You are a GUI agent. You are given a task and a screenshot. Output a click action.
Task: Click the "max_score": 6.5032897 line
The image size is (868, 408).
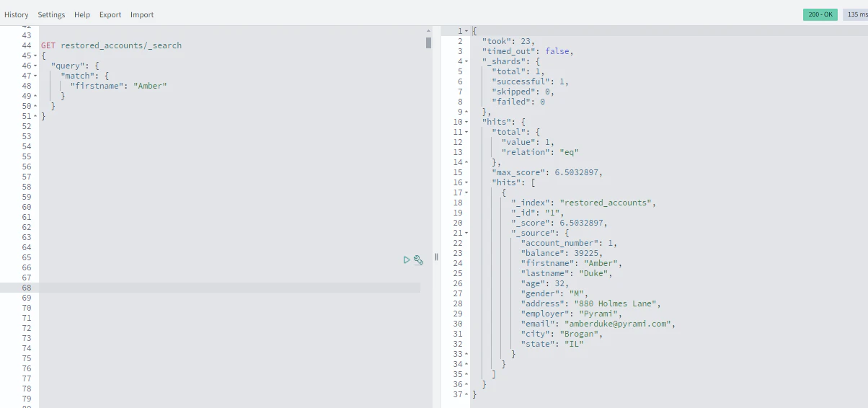coord(547,172)
